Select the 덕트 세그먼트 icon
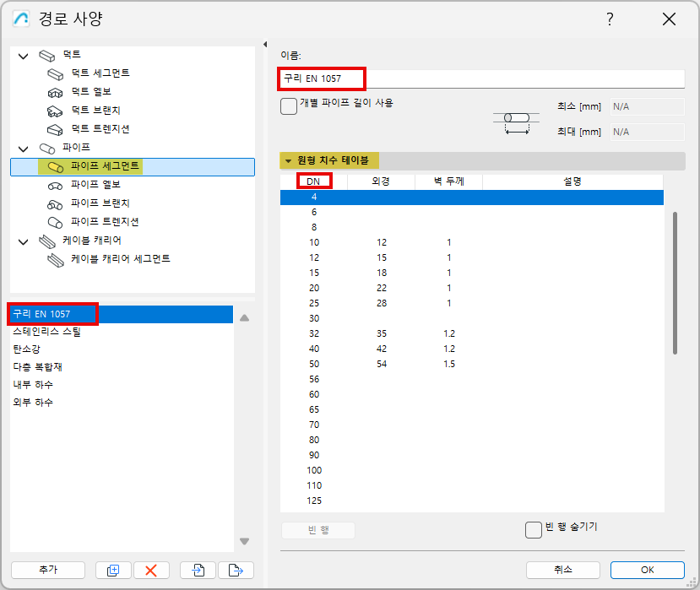The height and width of the screenshot is (590, 700). click(56, 74)
